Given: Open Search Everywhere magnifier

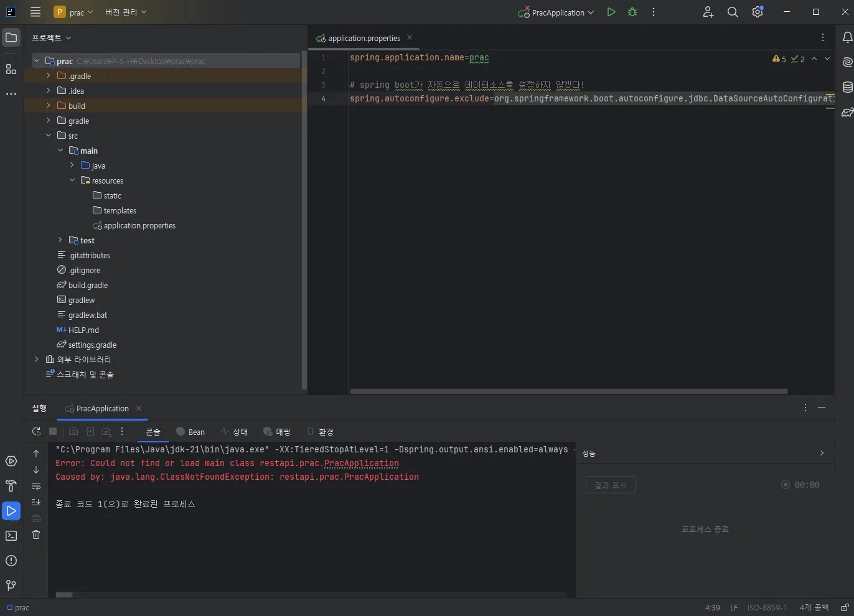Looking at the screenshot, I should coord(733,12).
